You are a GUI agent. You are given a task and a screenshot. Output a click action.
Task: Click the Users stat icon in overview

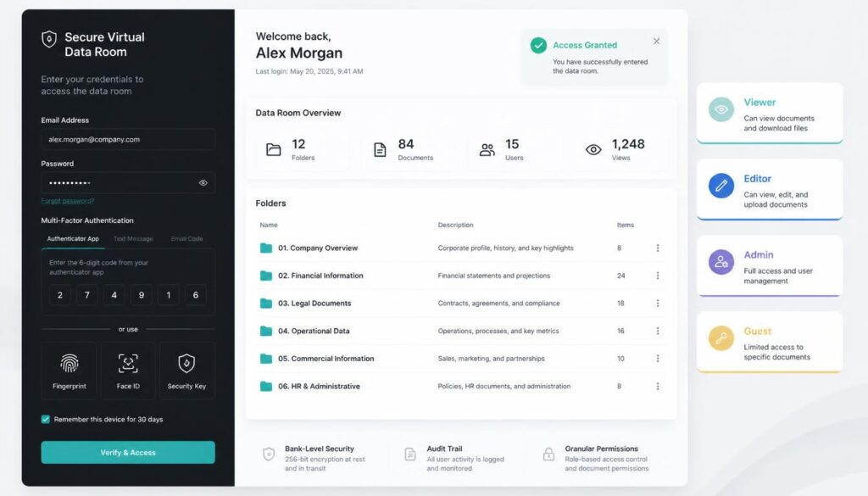tap(487, 149)
